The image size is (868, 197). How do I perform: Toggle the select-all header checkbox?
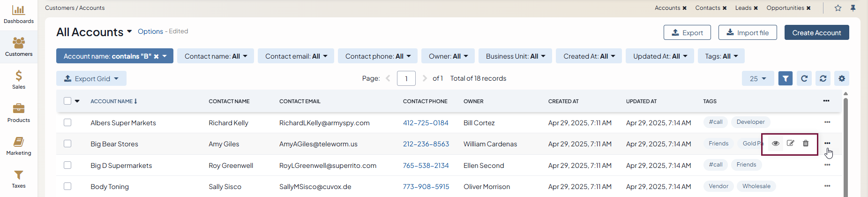(67, 101)
